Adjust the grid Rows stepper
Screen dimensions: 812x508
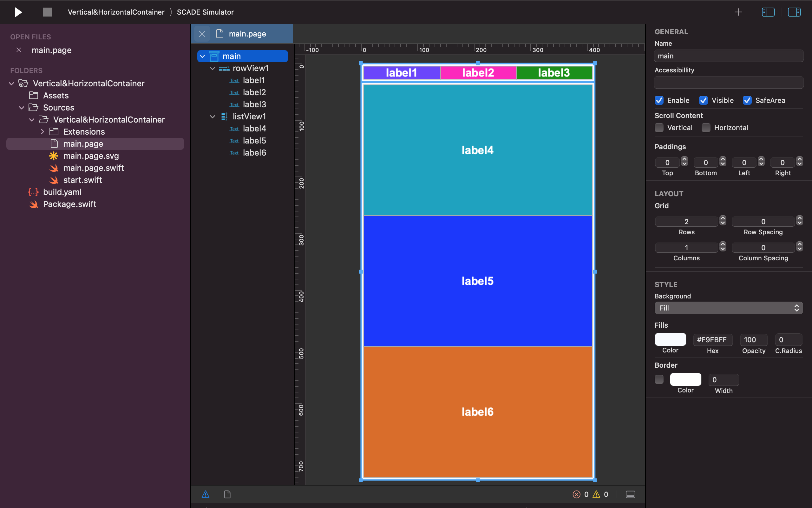click(723, 221)
